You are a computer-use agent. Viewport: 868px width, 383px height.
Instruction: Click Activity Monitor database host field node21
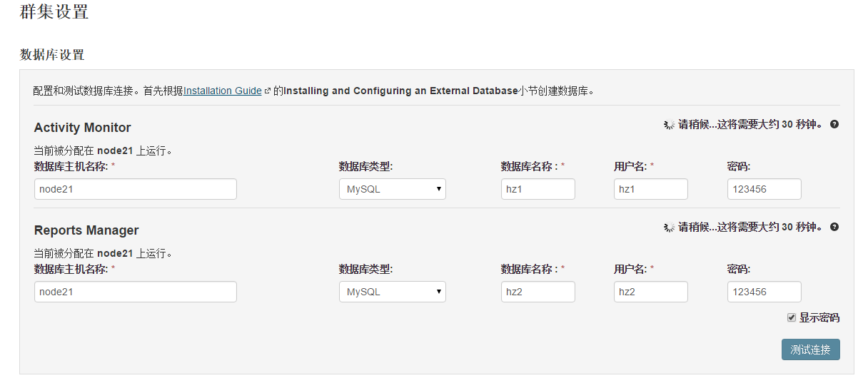pos(136,189)
